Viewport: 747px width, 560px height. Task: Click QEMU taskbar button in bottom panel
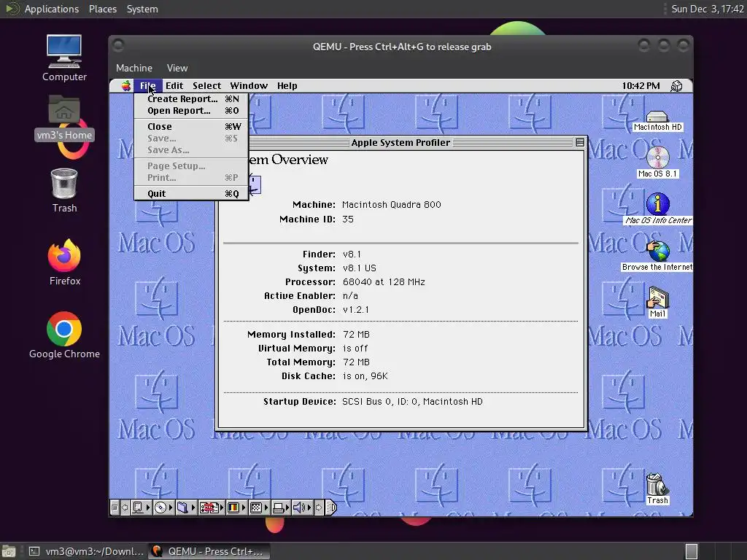coord(208,551)
